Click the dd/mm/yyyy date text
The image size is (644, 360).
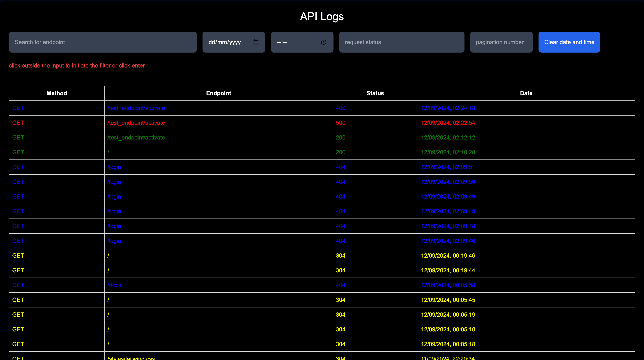point(224,42)
